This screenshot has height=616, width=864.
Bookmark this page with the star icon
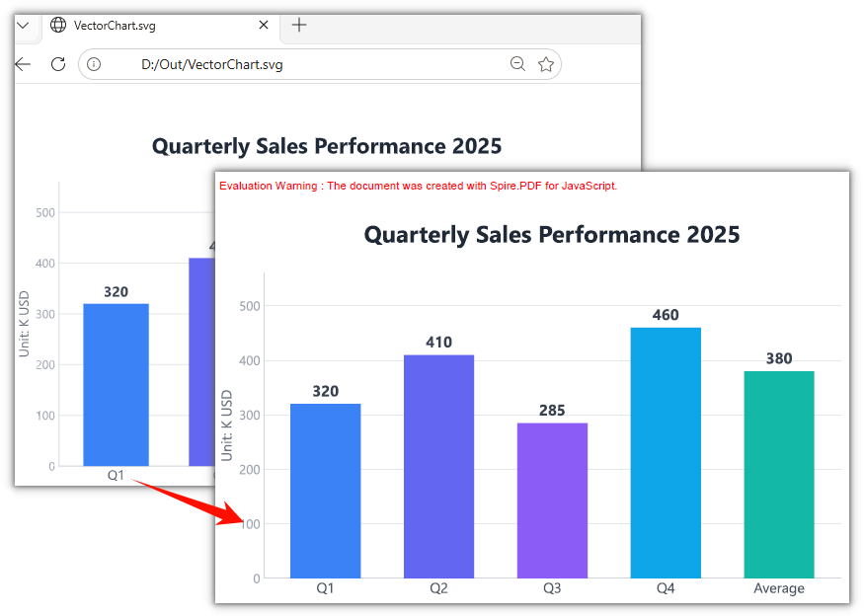[x=545, y=64]
